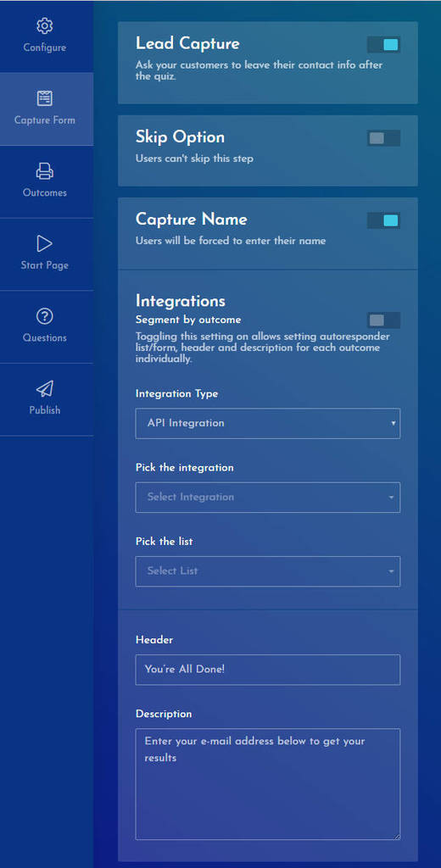Expand the Select Integration dropdown
The width and height of the screenshot is (441, 868).
pyautogui.click(x=268, y=497)
